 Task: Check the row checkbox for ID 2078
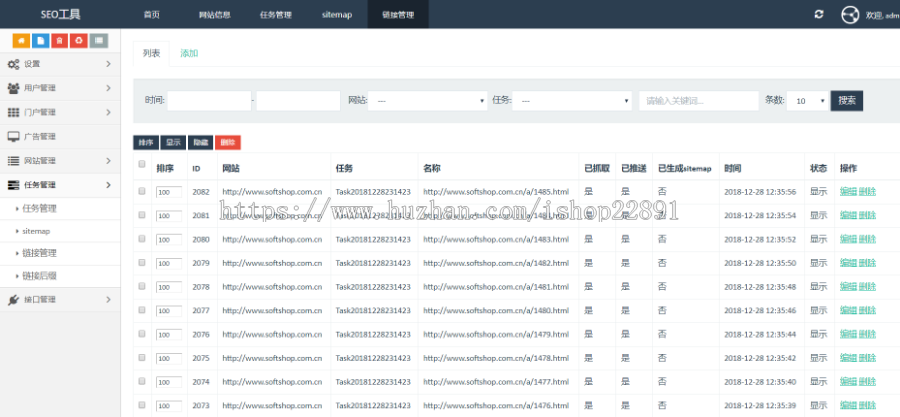pos(142,286)
